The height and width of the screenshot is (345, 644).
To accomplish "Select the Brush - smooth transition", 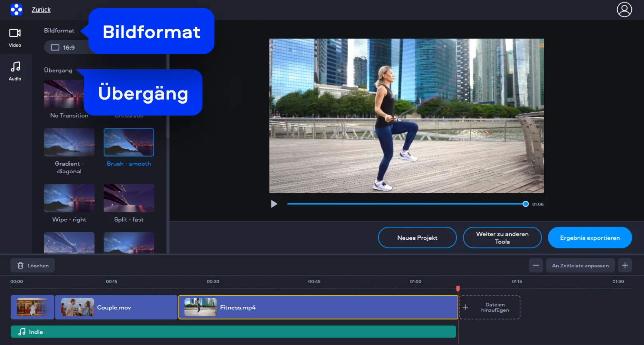I will [x=129, y=142].
